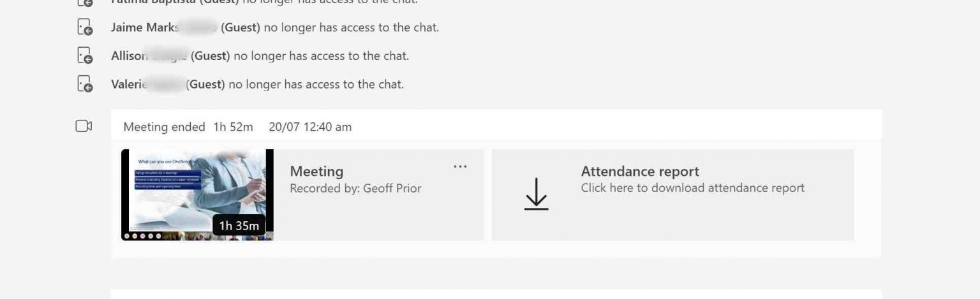Click the 1h 35m duration badge
The width and height of the screenshot is (980, 299).
click(239, 226)
